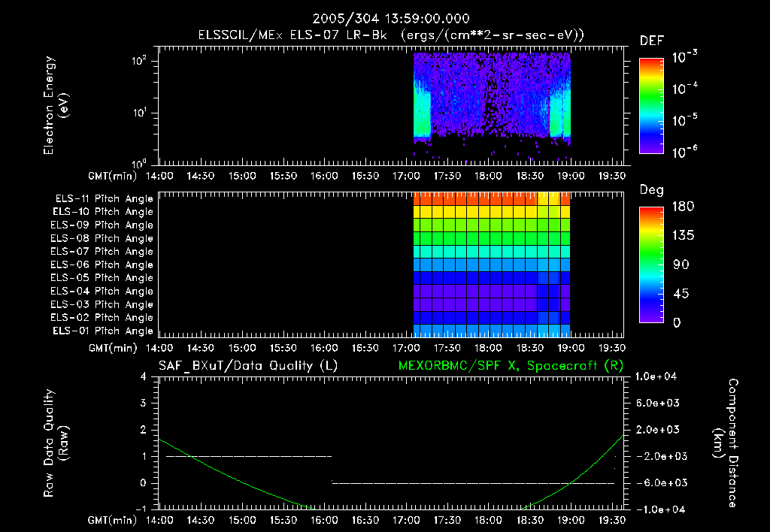Click the ELS-02 Pitch Angle row label
This screenshot has width=770, height=532.
click(x=102, y=318)
